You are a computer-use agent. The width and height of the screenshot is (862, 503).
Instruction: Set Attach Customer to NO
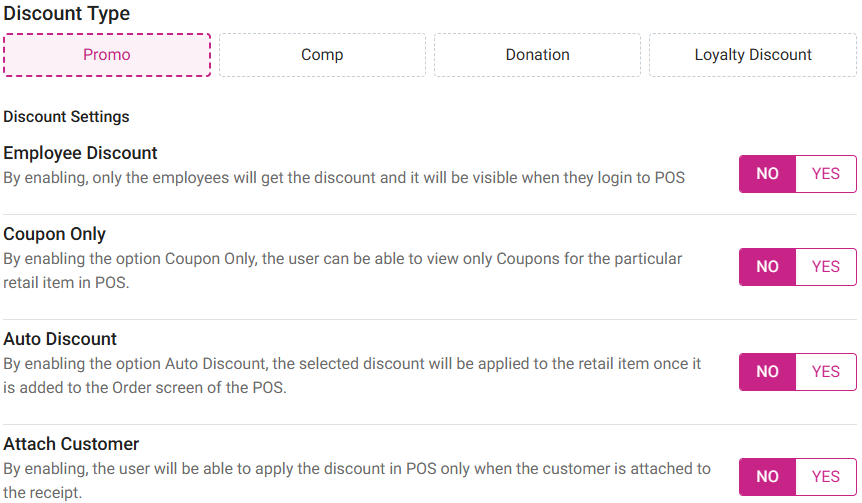coord(767,477)
